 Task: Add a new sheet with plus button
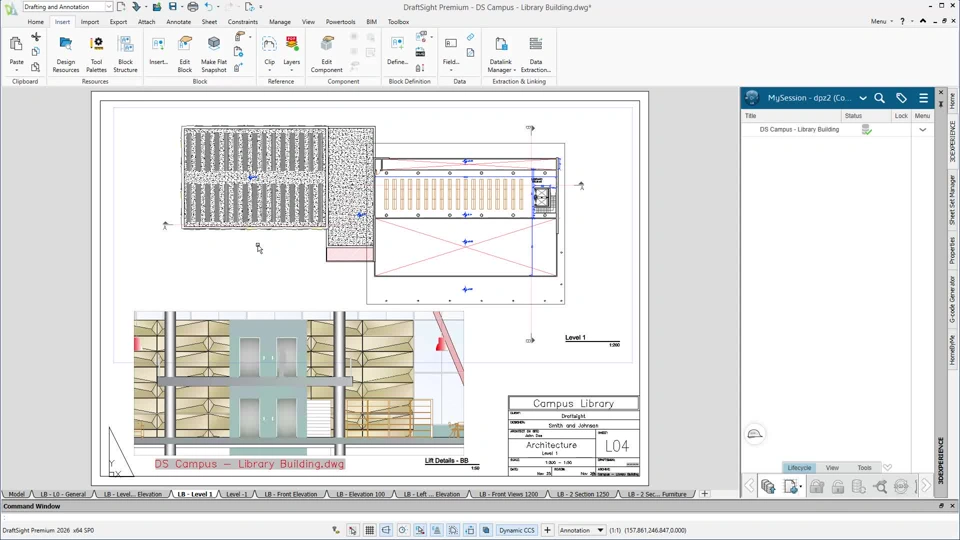(704, 494)
